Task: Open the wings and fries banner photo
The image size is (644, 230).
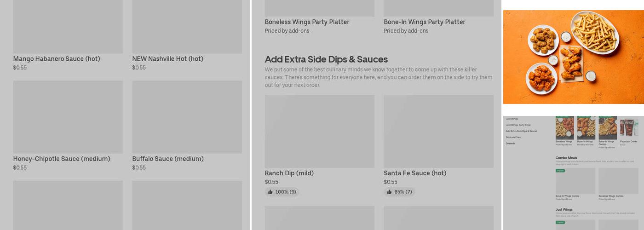Action: tap(574, 57)
